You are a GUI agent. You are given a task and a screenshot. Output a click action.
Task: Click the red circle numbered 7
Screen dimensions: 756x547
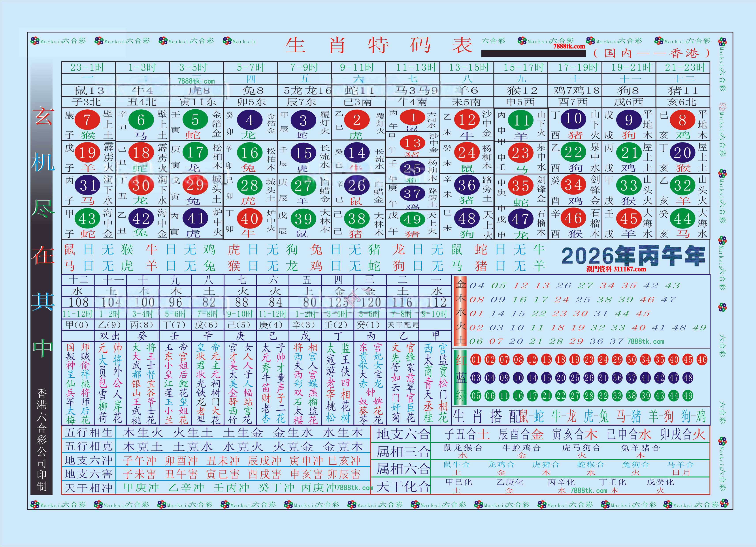(87, 120)
